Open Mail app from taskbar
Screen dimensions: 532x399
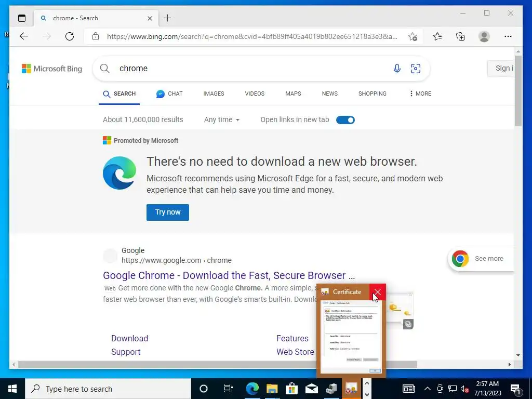coord(312,389)
